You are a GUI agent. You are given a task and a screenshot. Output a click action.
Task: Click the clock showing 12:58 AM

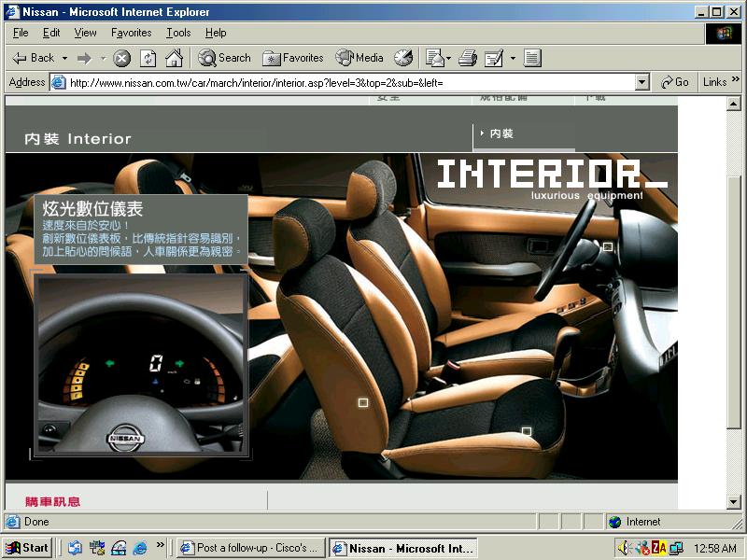pos(715,549)
